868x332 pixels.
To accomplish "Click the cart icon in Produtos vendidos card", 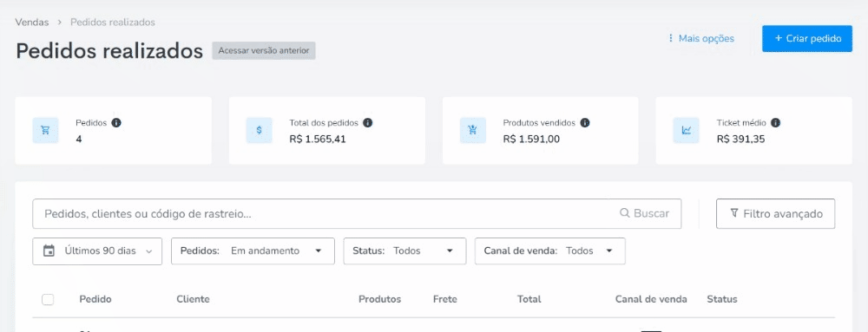I will pyautogui.click(x=473, y=130).
